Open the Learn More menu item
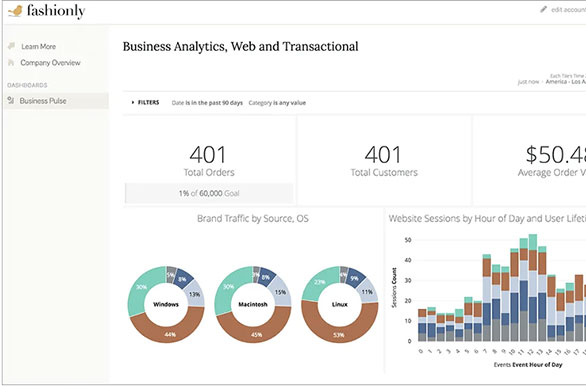This screenshot has height=386, width=586. pos(38,46)
